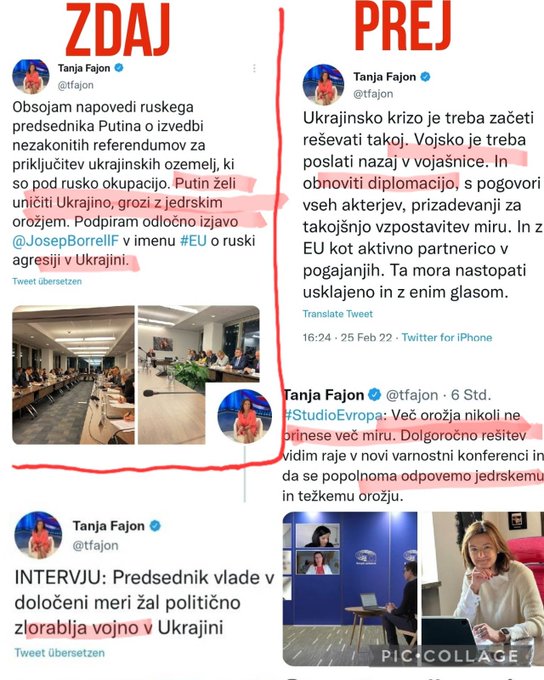The image size is (544, 680).
Task: Open the #EU hashtag
Action: click(193, 241)
